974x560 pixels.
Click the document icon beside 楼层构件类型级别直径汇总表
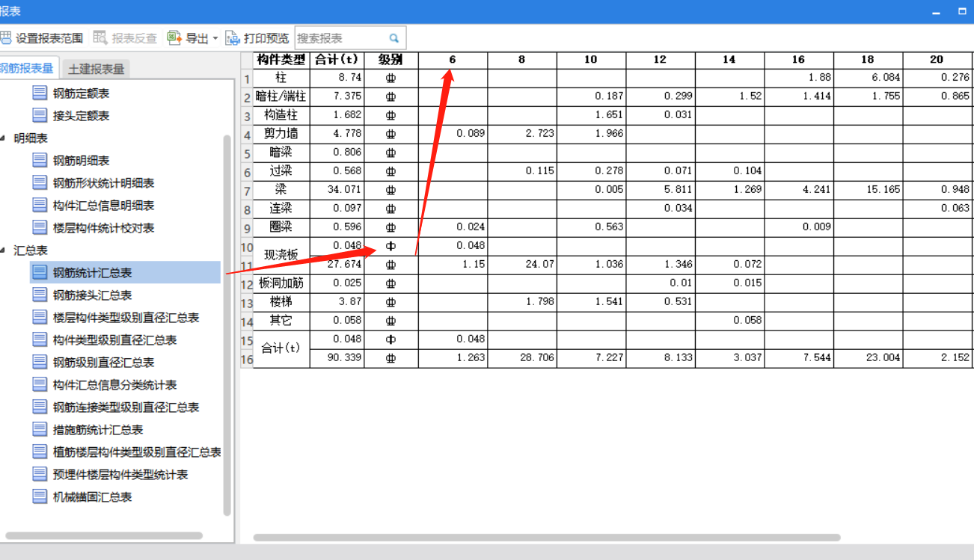coord(40,317)
